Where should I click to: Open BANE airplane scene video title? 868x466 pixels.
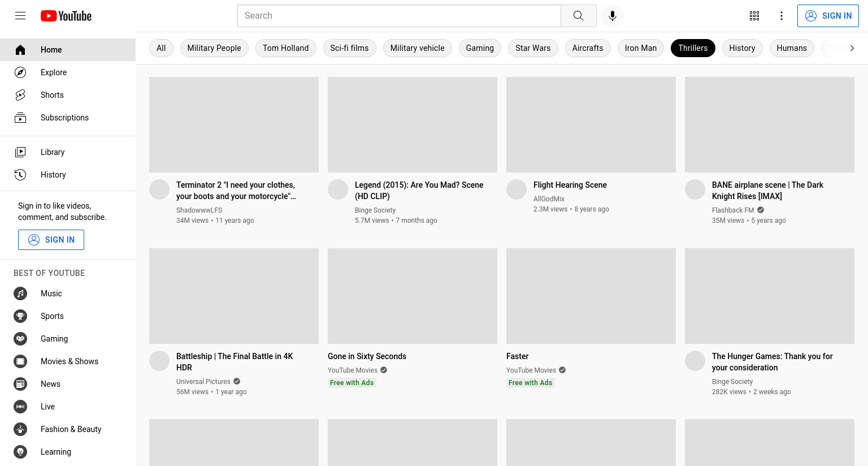[x=767, y=191]
